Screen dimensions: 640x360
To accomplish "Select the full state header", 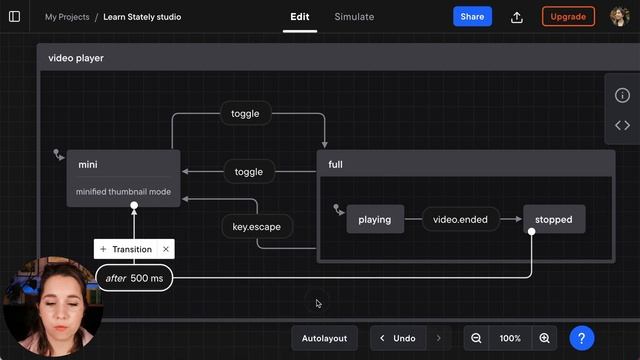I will [x=466, y=164].
